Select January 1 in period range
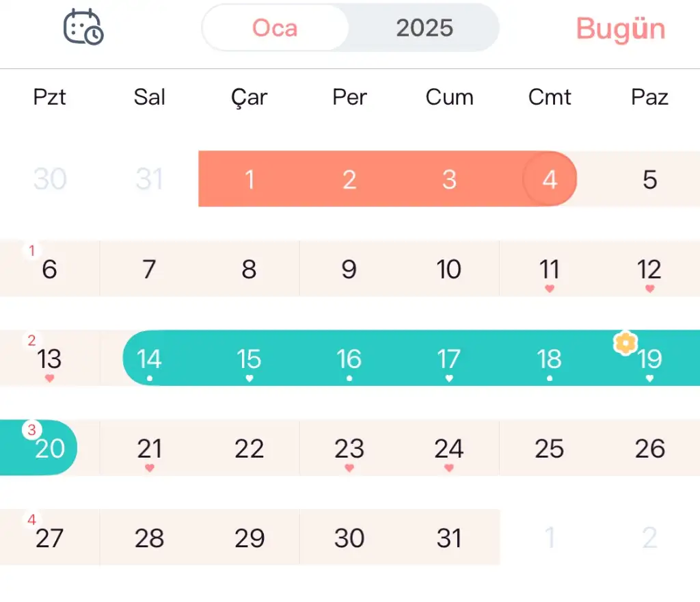The height and width of the screenshot is (602, 700). tap(250, 179)
